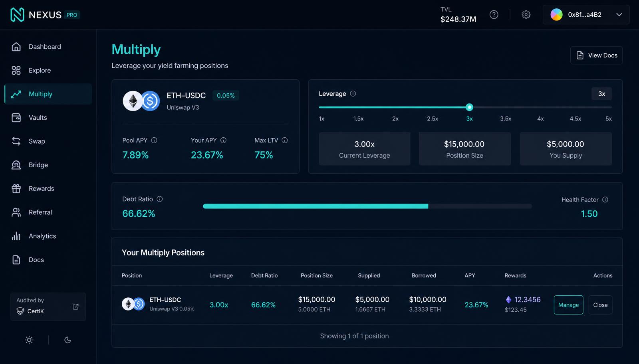639x364 pixels.
Task: Click the Bridge icon in sidebar
Action: pyautogui.click(x=16, y=165)
